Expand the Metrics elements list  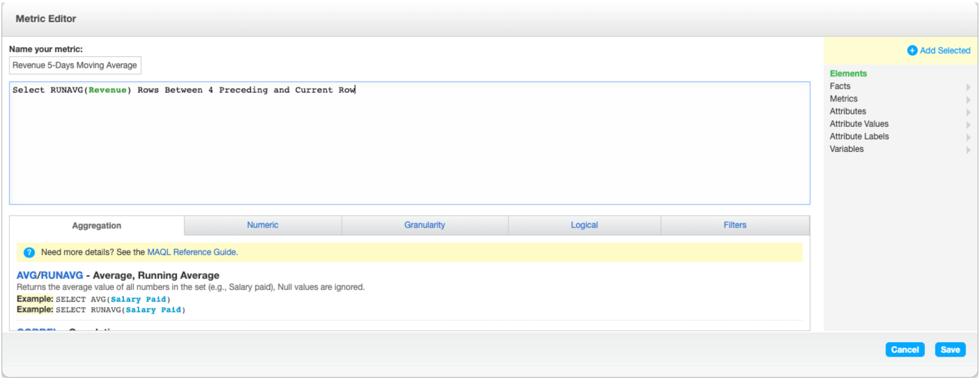969,99
